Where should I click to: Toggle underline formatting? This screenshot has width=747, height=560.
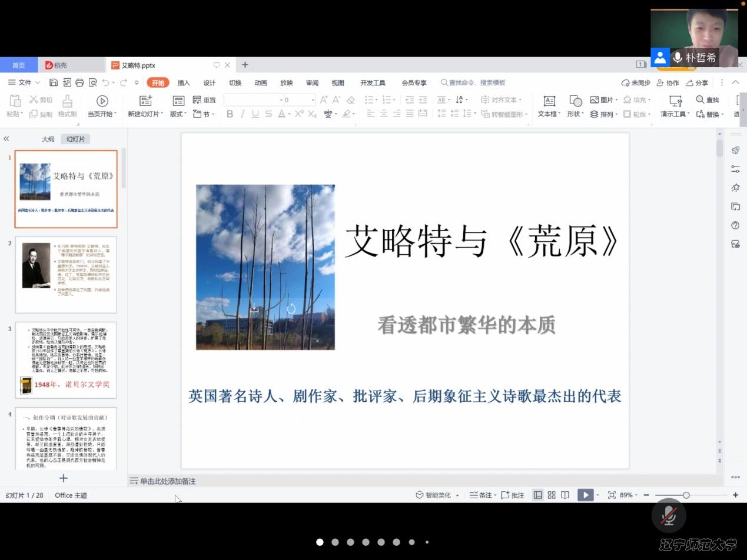pos(255,114)
